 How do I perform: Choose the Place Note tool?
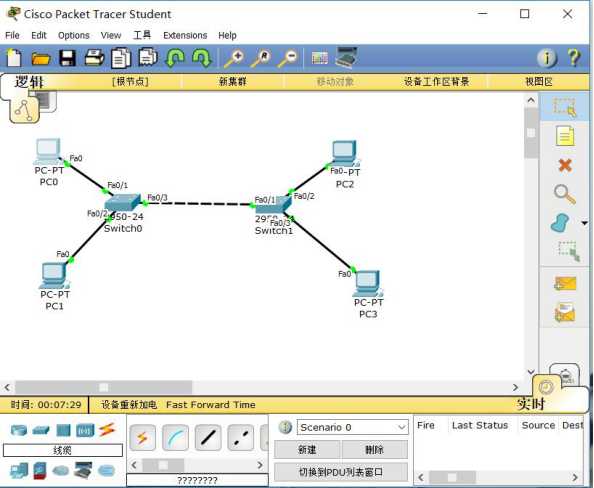[565, 136]
